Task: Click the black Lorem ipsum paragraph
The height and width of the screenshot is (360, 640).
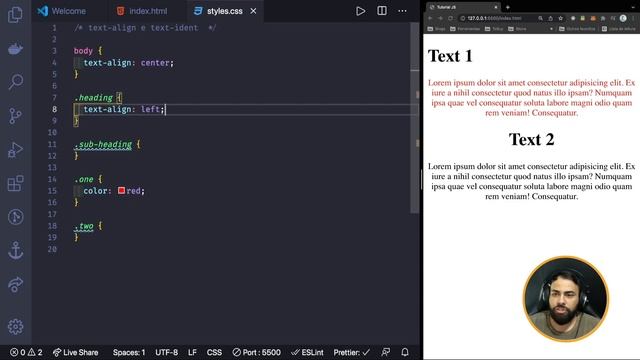Action: (x=531, y=181)
